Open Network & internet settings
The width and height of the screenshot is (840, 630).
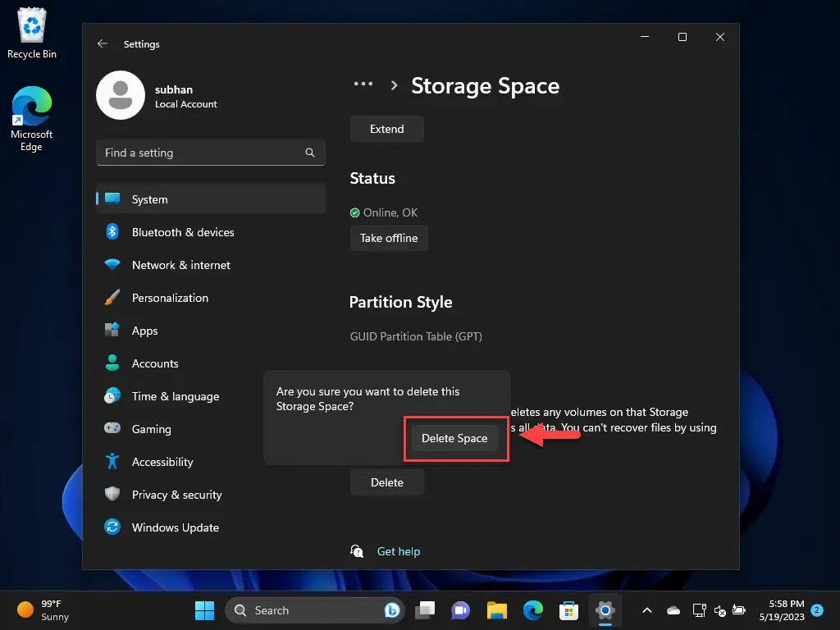pyautogui.click(x=211, y=265)
